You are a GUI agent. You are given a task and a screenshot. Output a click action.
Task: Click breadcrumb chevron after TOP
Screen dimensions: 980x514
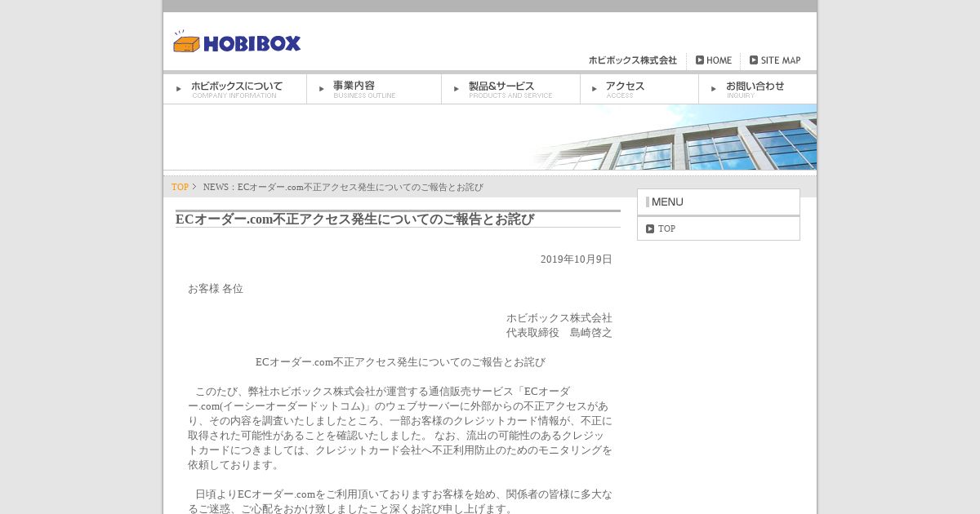(x=194, y=187)
